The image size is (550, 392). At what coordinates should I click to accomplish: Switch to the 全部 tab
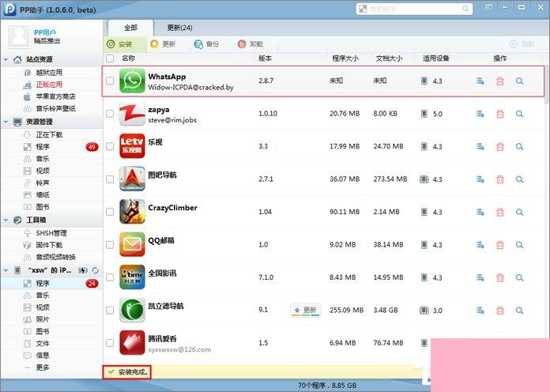(130, 28)
